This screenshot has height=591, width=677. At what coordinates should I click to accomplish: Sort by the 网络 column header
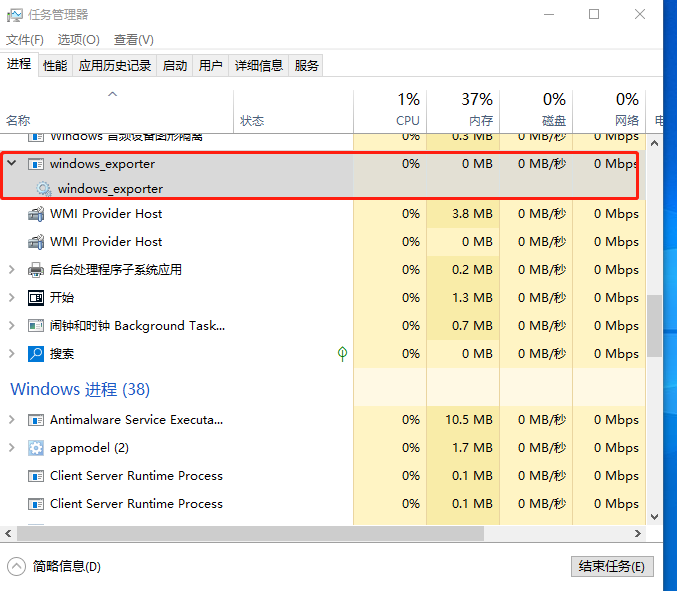pos(609,111)
